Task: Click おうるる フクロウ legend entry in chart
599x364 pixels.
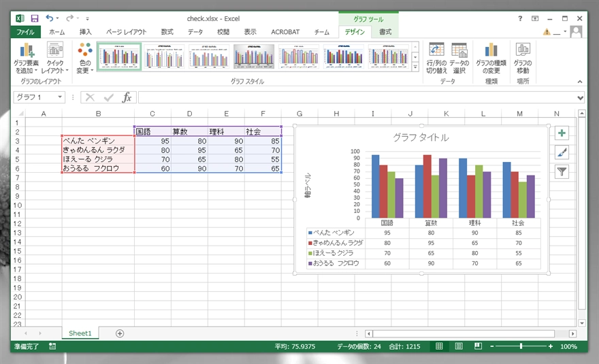Action: 334,263
